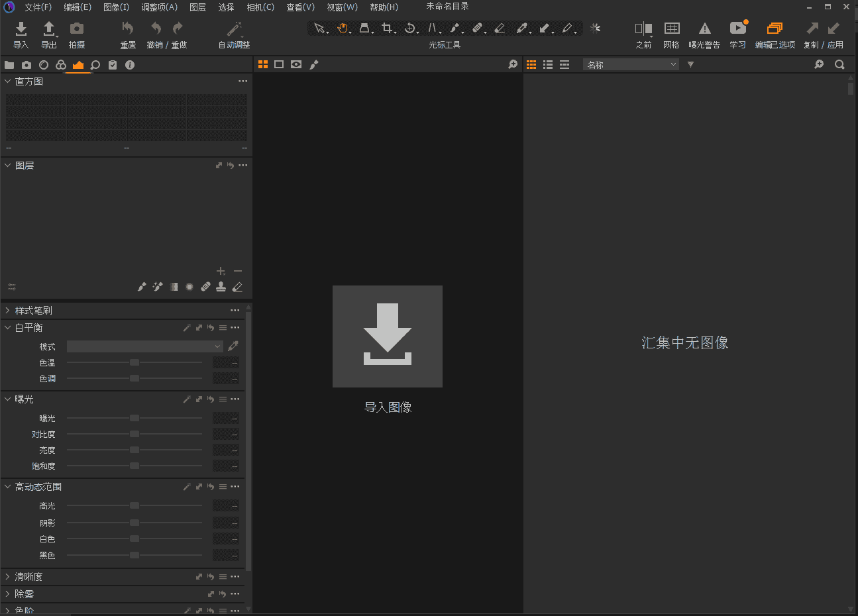
Task: Click the 色温 slider handle
Action: click(134, 362)
